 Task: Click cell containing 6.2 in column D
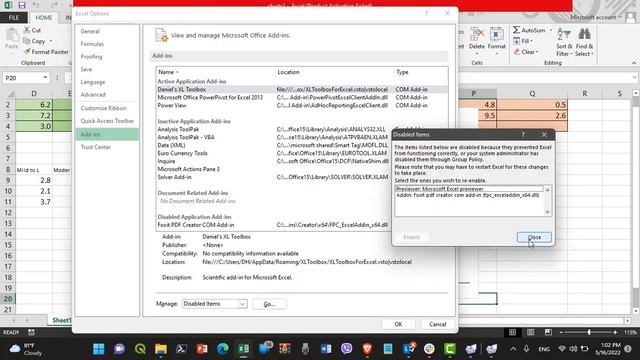pos(34,104)
